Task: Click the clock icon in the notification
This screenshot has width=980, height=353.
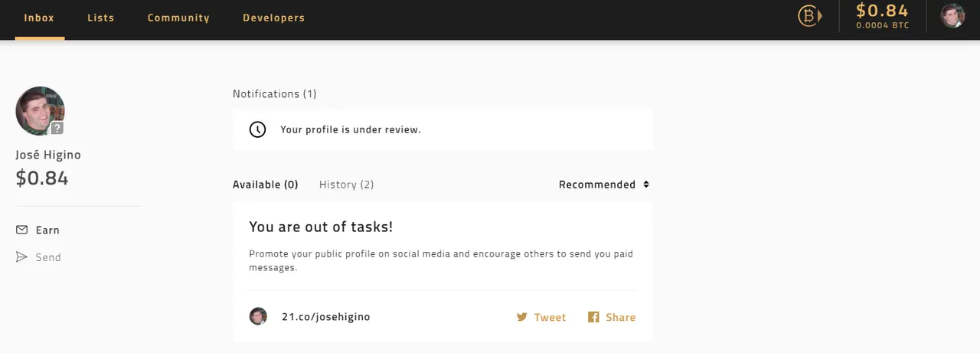Action: 258,129
